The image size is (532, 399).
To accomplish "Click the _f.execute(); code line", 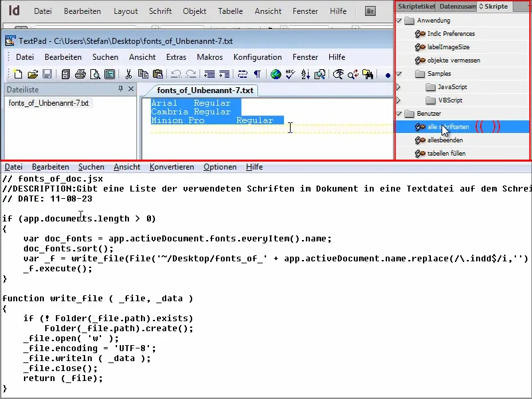I will (x=58, y=269).
